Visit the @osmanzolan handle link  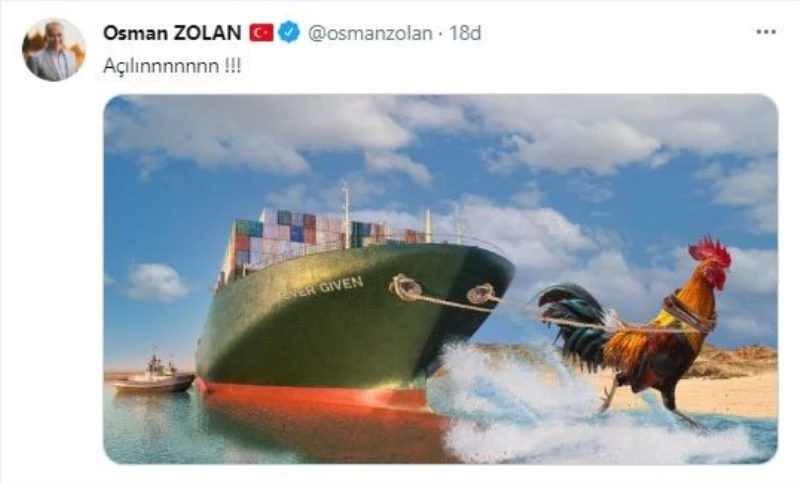point(370,33)
